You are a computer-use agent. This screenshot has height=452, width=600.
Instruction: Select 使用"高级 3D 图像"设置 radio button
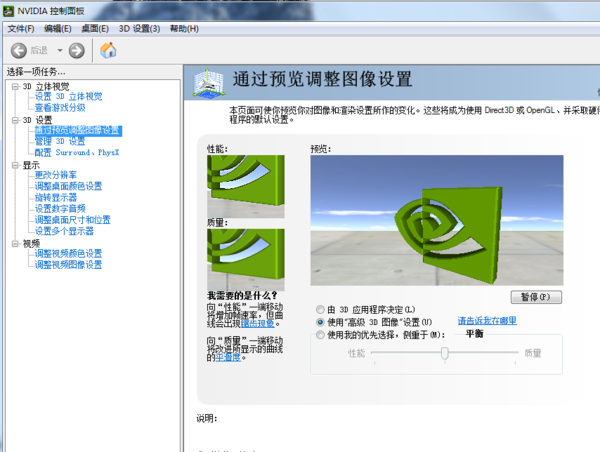[320, 322]
